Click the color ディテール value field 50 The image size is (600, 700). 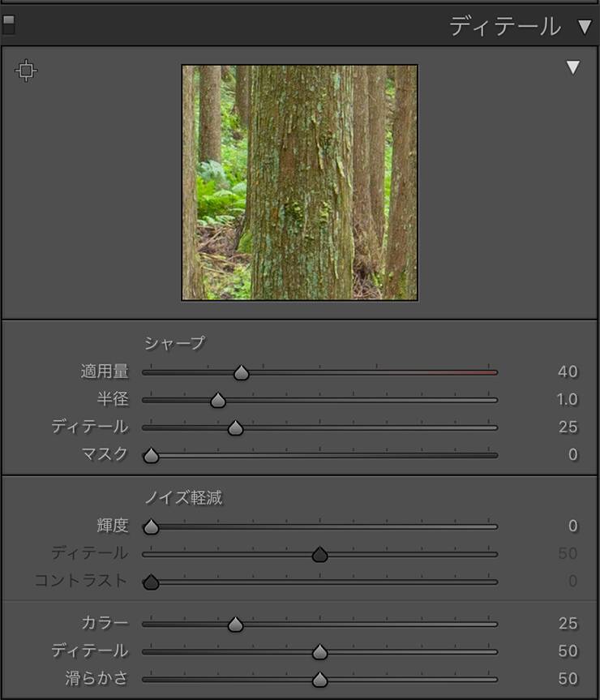click(568, 651)
